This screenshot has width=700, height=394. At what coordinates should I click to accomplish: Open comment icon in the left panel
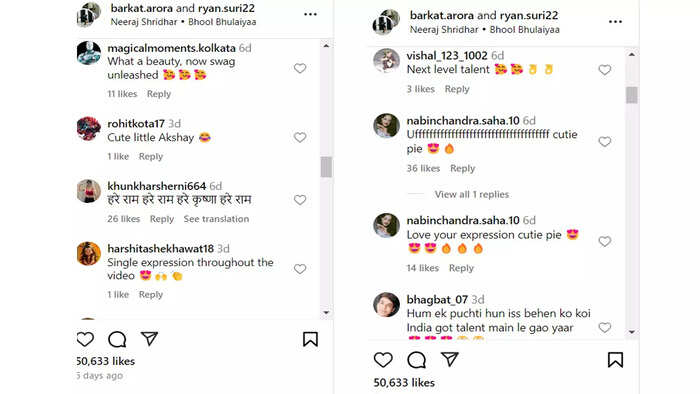117,340
